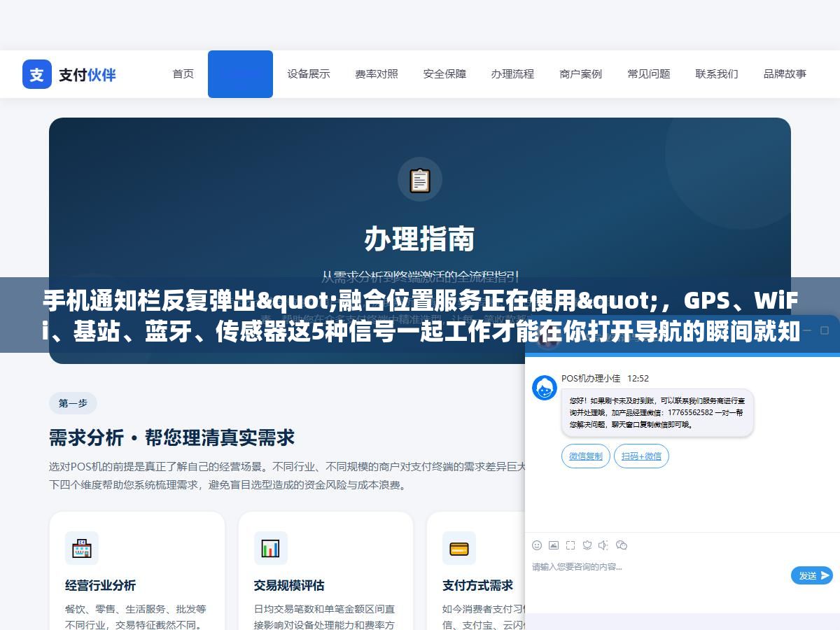Click the POS机办理小佳 agent avatar
The image size is (840, 630).
tap(545, 388)
